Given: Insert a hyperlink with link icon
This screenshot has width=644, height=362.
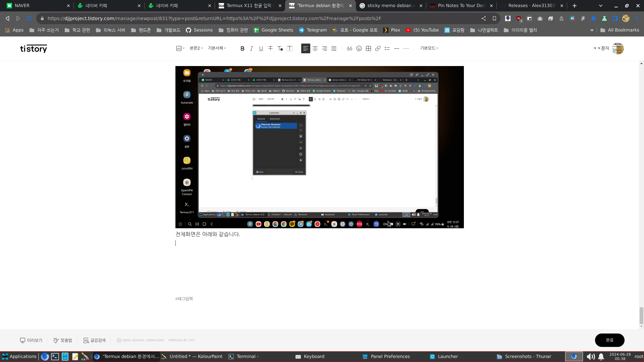Looking at the screenshot, I should tap(378, 49).
